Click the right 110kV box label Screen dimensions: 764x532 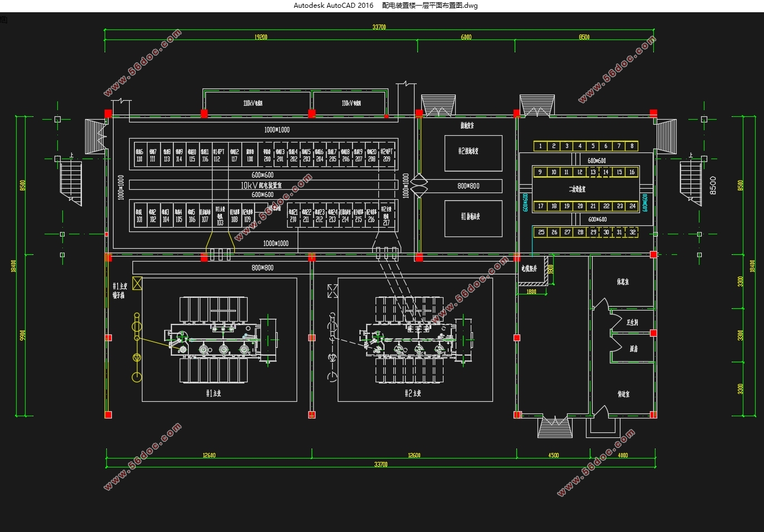(351, 103)
